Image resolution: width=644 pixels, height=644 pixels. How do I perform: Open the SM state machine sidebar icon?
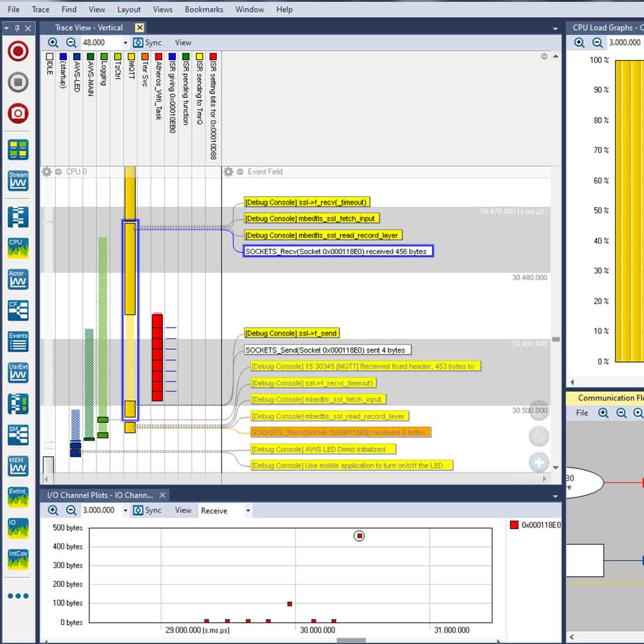coord(18,435)
